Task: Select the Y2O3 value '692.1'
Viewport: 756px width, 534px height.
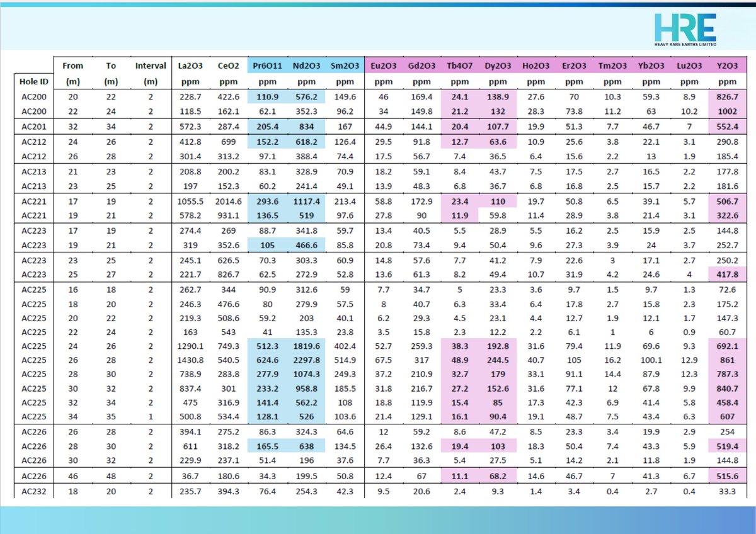Action: coord(727,346)
